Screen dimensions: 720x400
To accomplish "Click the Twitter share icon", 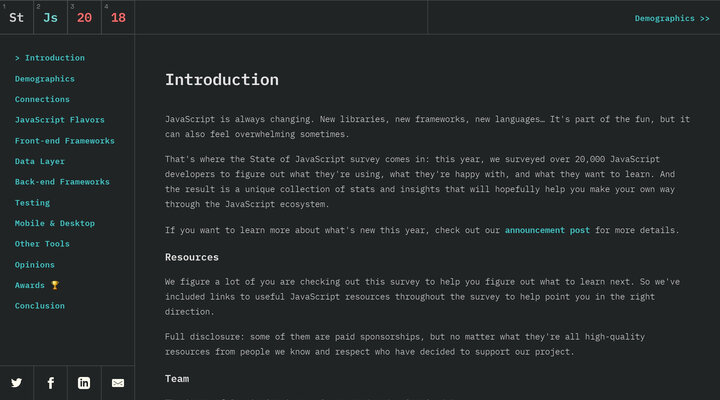I will click(17, 383).
